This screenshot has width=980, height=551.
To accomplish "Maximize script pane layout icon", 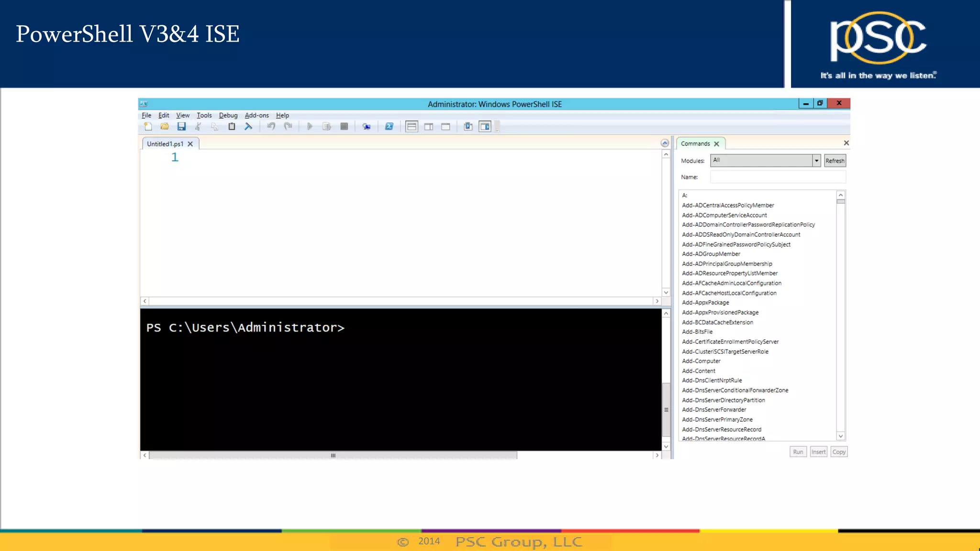I will tap(445, 127).
